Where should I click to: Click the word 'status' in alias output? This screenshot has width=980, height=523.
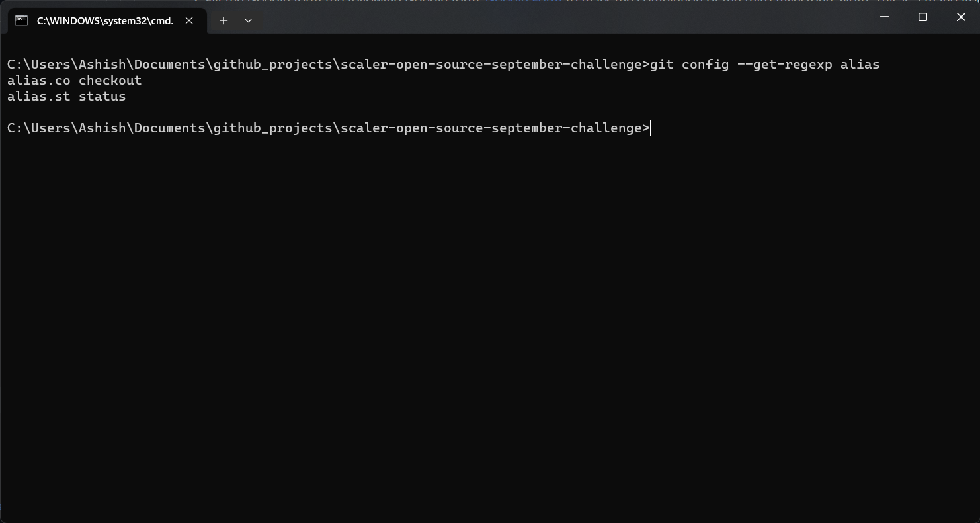[102, 96]
